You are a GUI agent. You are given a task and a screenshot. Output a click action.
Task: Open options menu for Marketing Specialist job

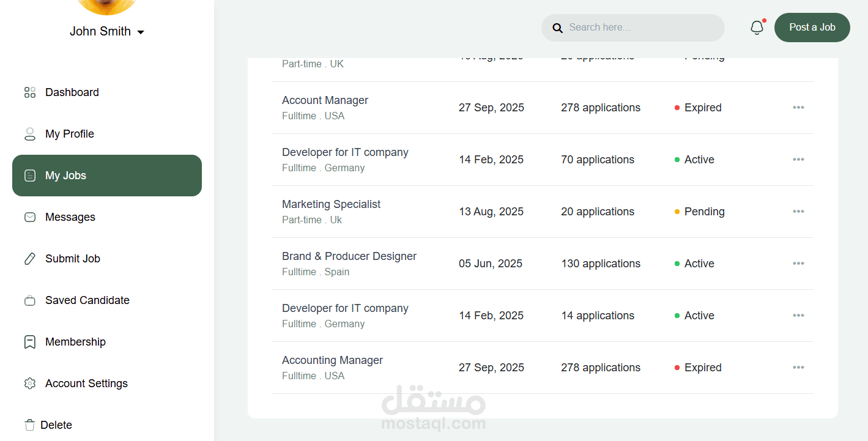tap(798, 212)
